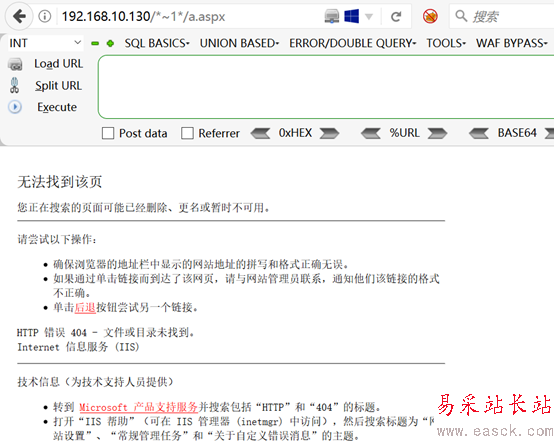This screenshot has height=446, width=554.
Task: Click Load URL button text
Action: pyautogui.click(x=59, y=64)
